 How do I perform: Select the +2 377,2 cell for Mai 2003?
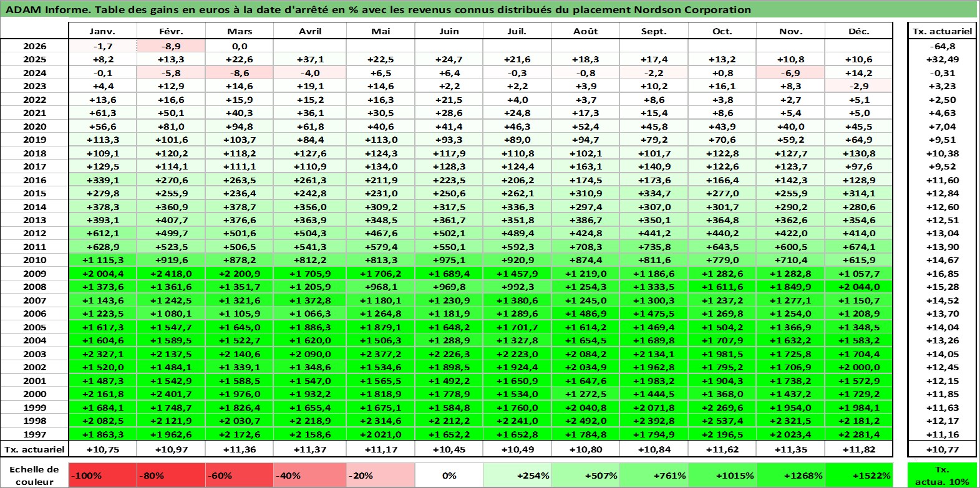click(381, 354)
